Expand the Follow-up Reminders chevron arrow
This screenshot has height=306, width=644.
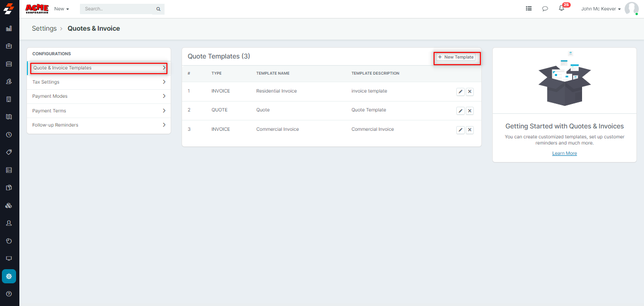(164, 125)
